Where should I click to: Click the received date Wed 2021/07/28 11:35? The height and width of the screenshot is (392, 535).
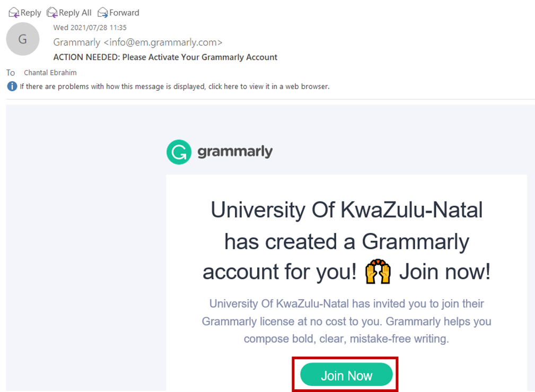tap(90, 28)
